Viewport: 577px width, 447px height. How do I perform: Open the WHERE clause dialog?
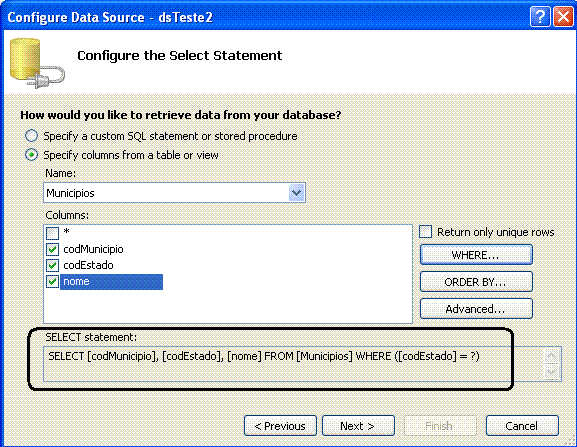tap(476, 255)
